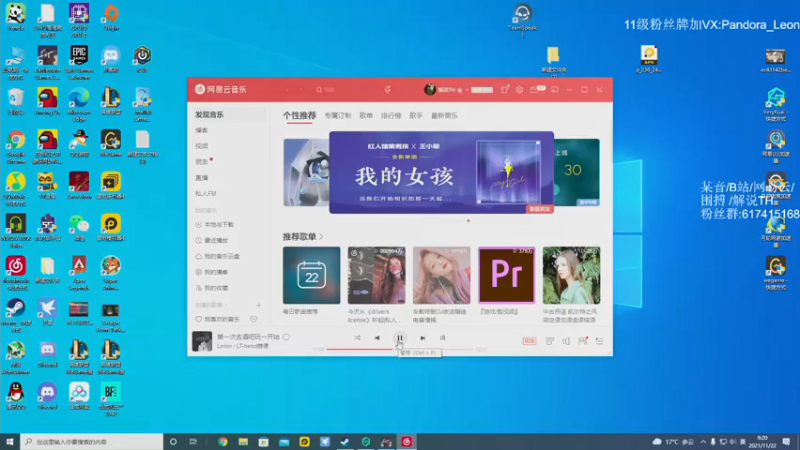The image size is (800, 450).
Task: Open the now-playing album cover thumbnail
Action: click(202, 341)
